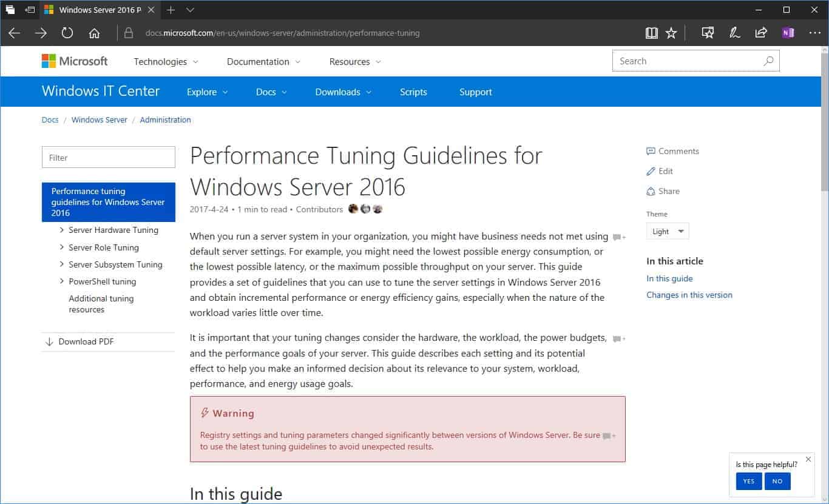
Task: Answer NO to page helpful
Action: pyautogui.click(x=777, y=482)
